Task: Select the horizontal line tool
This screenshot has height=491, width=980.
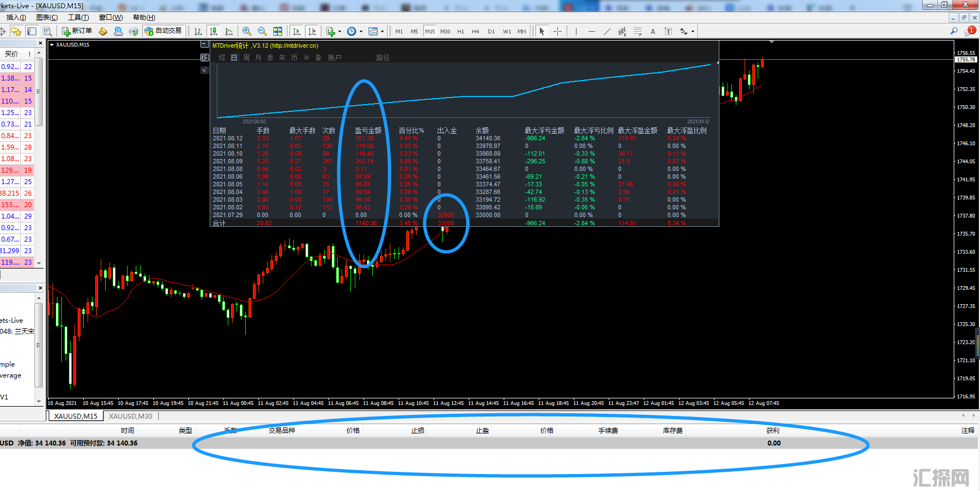Action: coord(591,31)
